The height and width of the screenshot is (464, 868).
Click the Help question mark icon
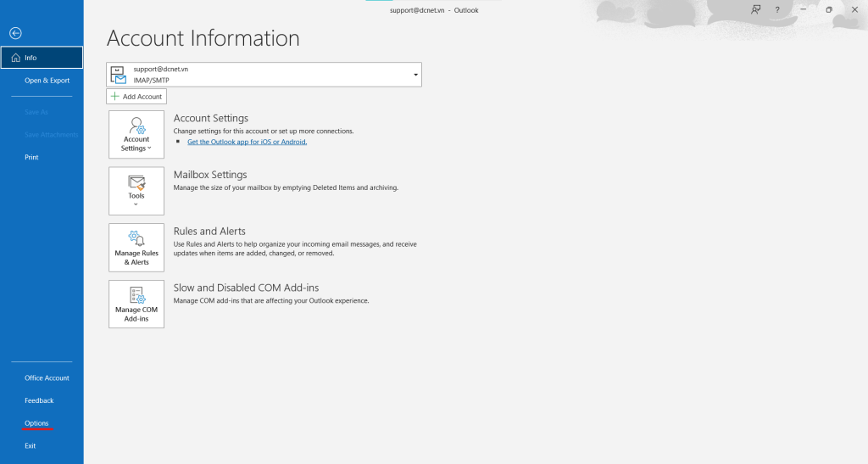point(777,9)
